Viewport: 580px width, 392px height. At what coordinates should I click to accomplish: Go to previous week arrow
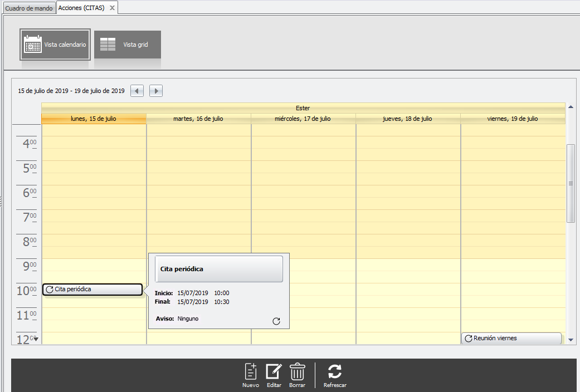pyautogui.click(x=137, y=91)
